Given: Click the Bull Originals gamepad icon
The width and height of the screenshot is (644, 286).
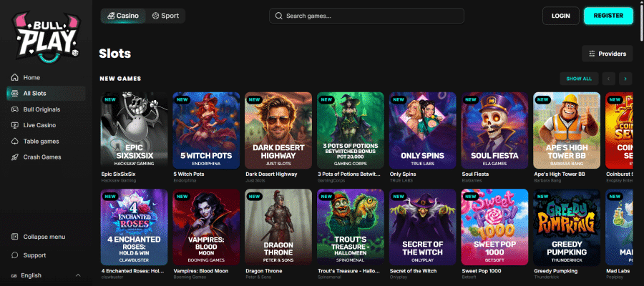Looking at the screenshot, I should 15,109.
